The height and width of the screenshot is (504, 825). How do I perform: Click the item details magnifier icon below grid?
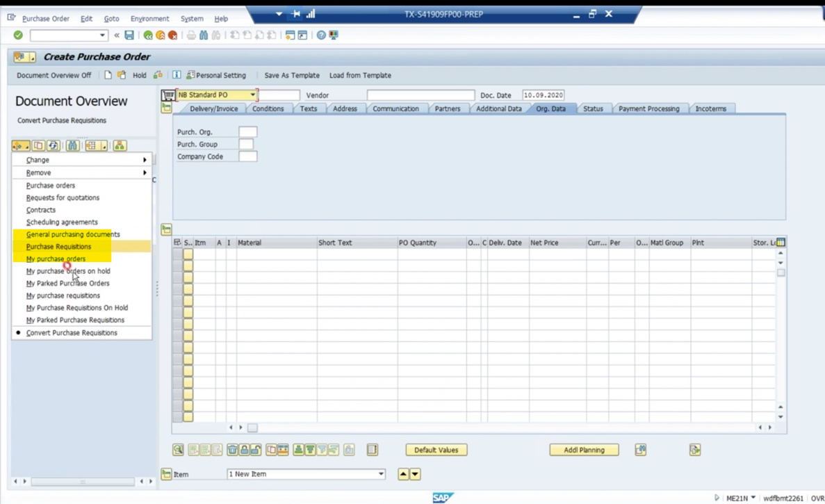(x=179, y=450)
